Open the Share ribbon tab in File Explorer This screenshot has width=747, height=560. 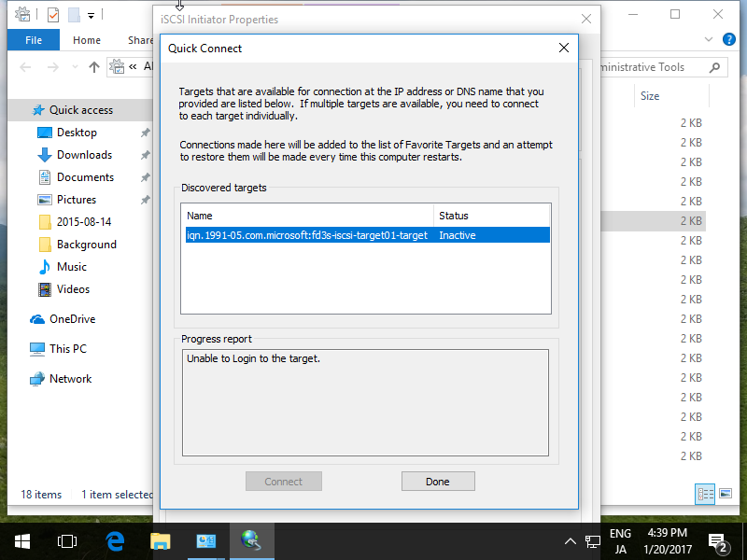(140, 40)
